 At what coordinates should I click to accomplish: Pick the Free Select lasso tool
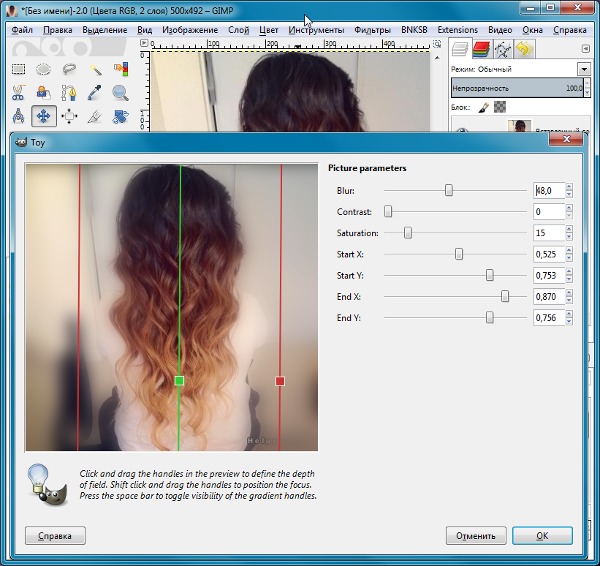click(x=69, y=69)
